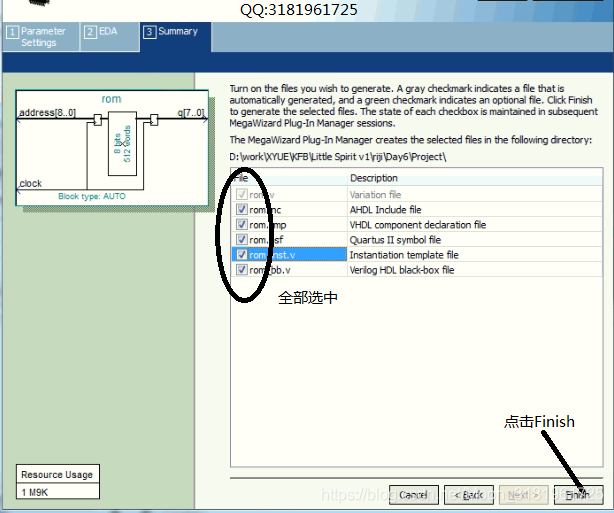This screenshot has width=614, height=513.
Task: Click the q[7..0] output port label
Action: pos(191,113)
